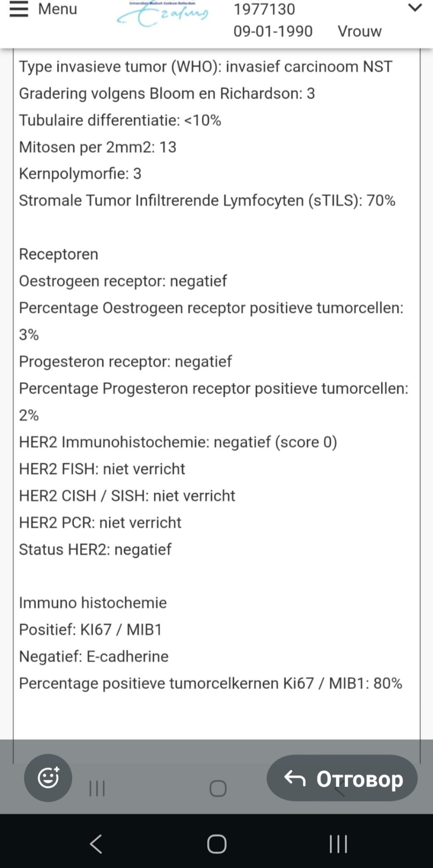Open the Android recent apps icon

tap(338, 844)
